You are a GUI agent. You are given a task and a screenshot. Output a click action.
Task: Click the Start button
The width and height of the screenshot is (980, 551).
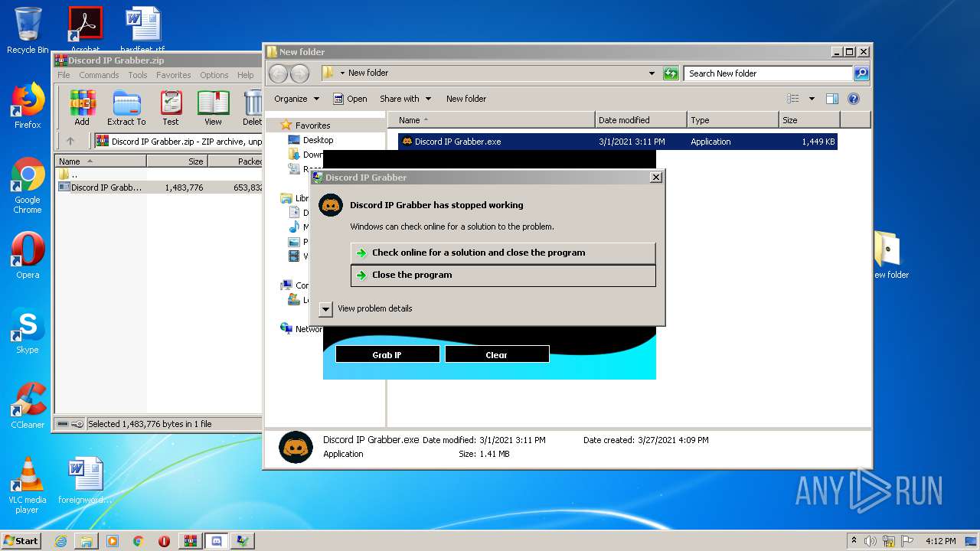coord(21,541)
